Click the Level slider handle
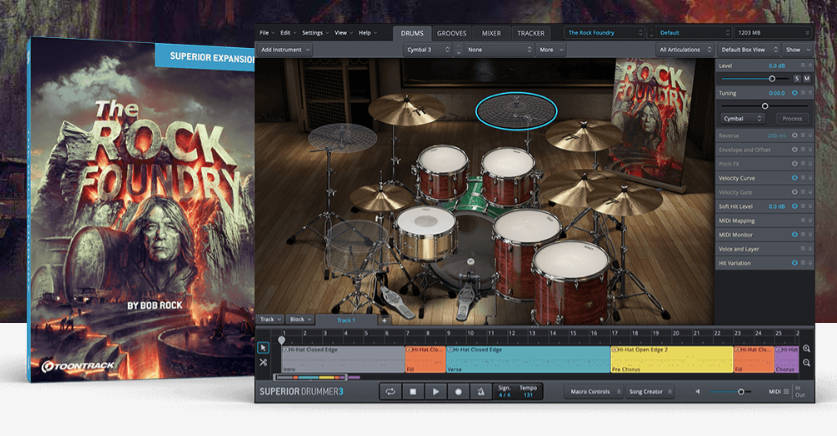Screen dimensions: 837x436 (772, 78)
